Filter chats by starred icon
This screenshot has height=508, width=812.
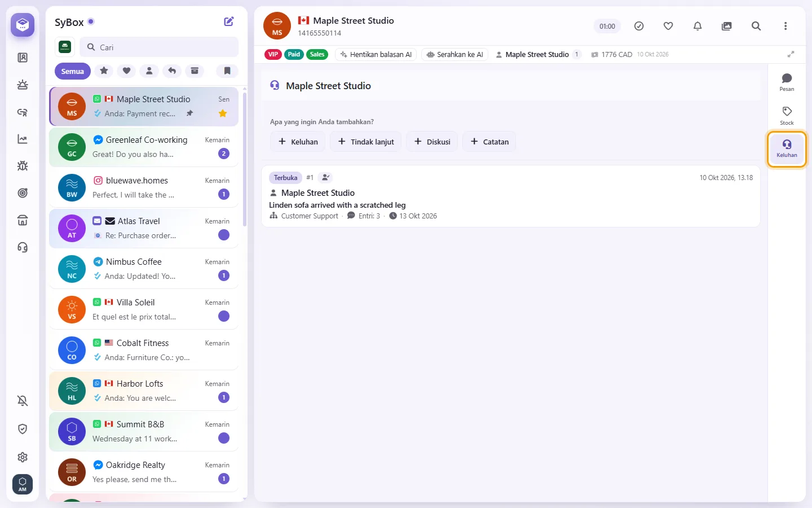104,71
